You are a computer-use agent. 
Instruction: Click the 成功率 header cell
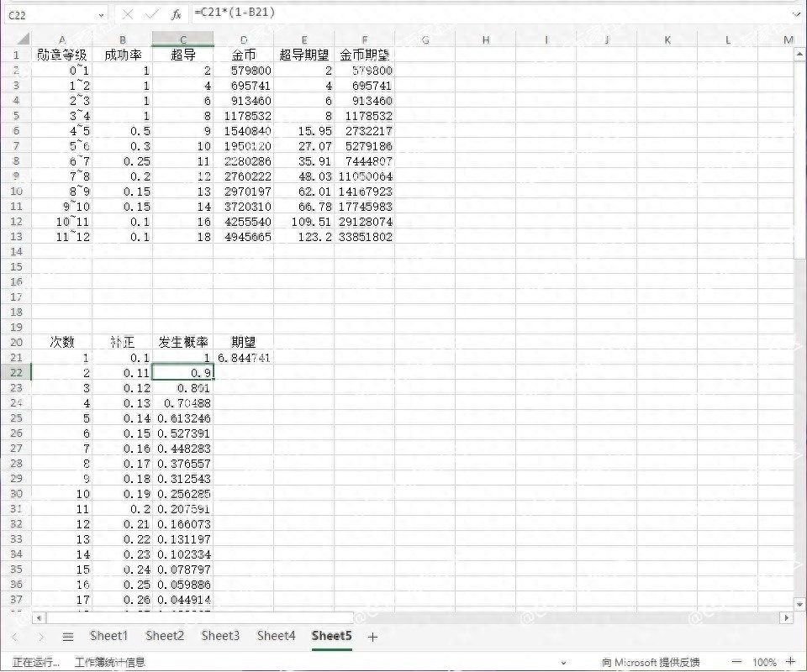(x=123, y=55)
